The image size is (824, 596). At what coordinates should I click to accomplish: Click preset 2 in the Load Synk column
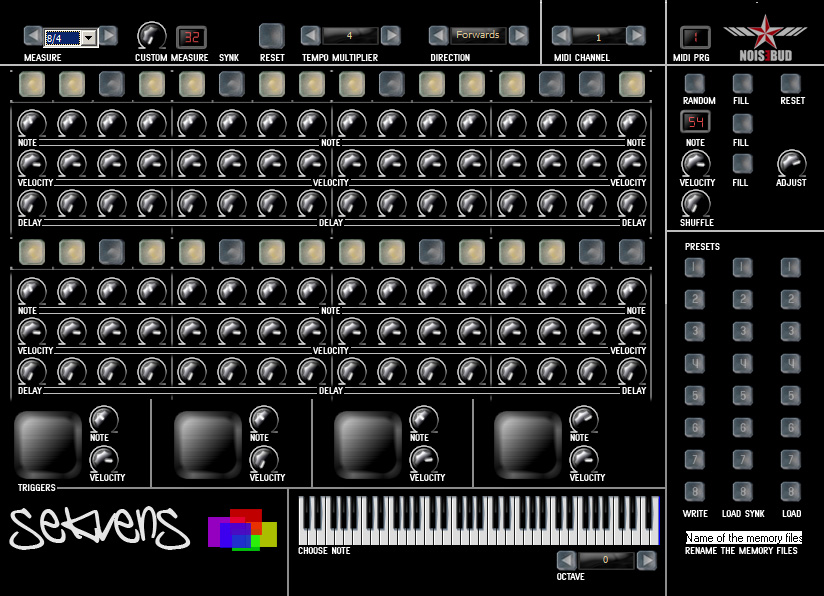[x=743, y=299]
